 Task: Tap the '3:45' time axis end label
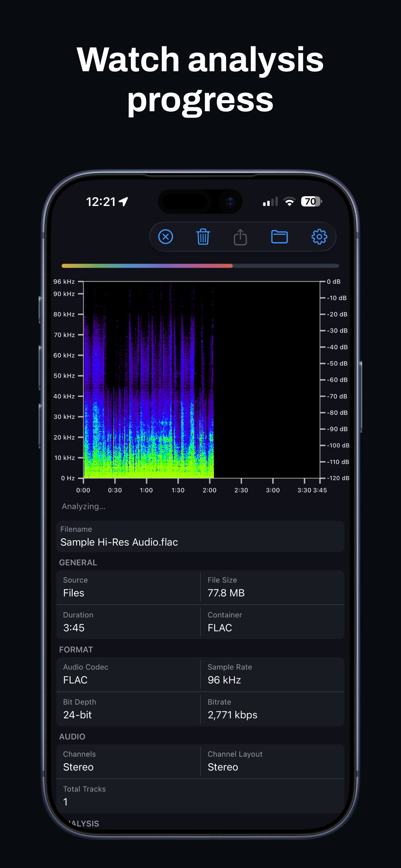click(320, 490)
